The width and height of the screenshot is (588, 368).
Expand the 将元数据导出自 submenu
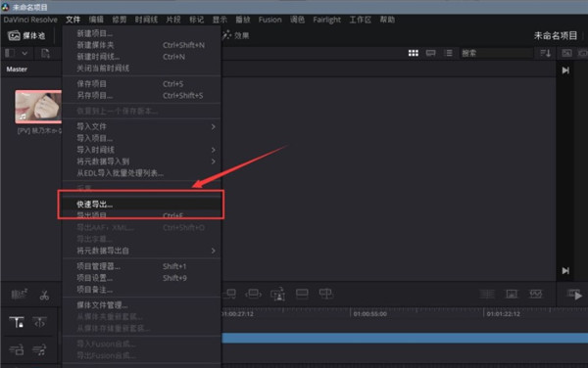point(142,251)
